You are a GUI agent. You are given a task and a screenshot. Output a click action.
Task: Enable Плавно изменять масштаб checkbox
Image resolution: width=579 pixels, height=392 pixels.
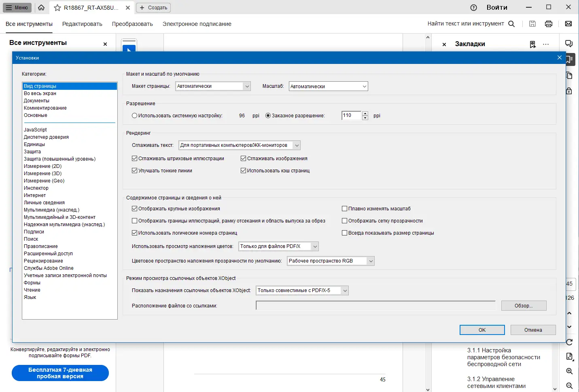tap(344, 209)
